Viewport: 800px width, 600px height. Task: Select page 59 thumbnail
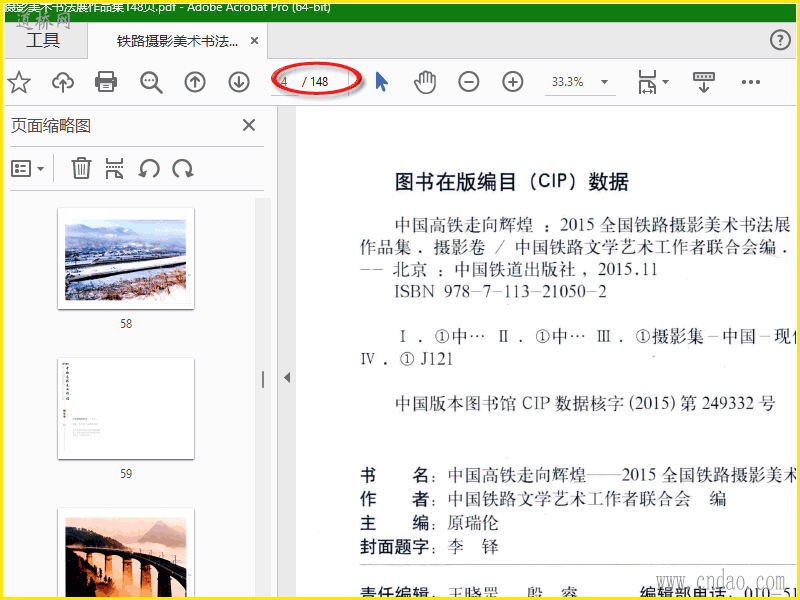[x=126, y=409]
